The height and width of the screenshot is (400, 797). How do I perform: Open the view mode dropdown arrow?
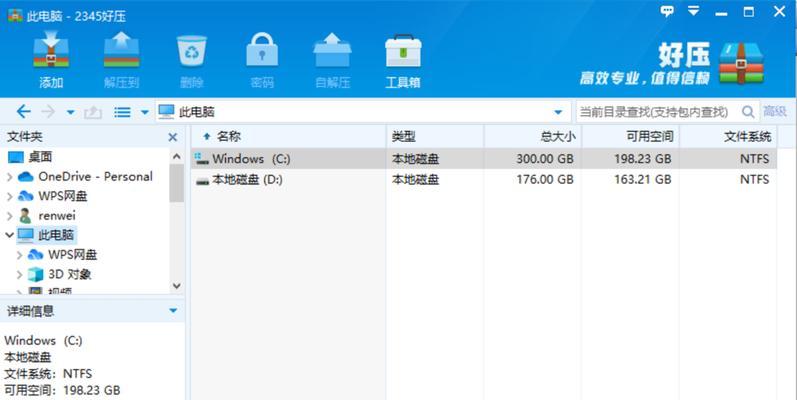(144, 112)
